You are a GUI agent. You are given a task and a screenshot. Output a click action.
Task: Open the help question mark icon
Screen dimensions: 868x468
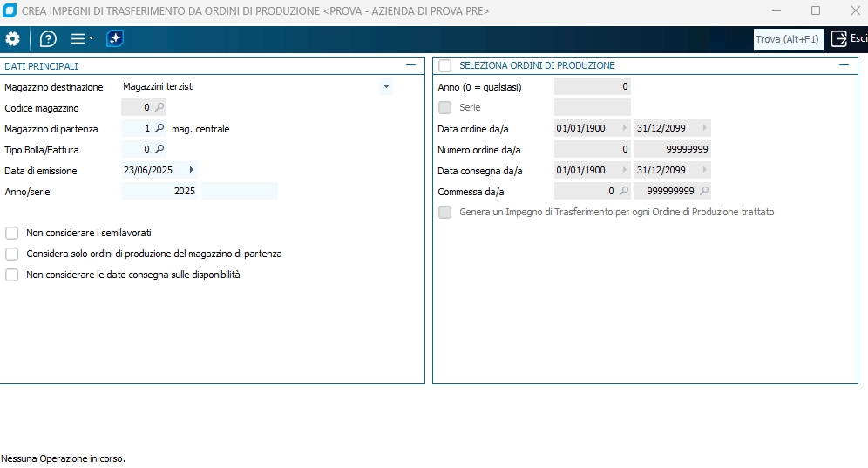click(48, 38)
